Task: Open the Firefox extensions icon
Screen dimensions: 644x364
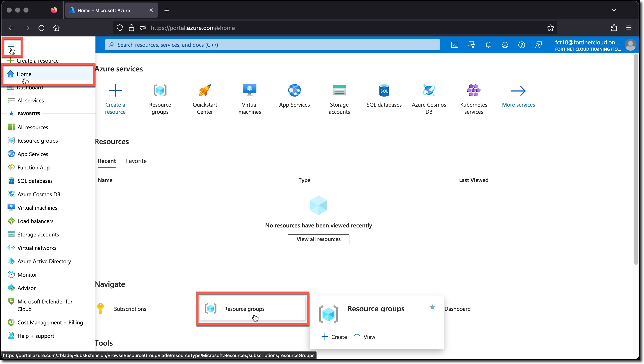Action: 614,28
